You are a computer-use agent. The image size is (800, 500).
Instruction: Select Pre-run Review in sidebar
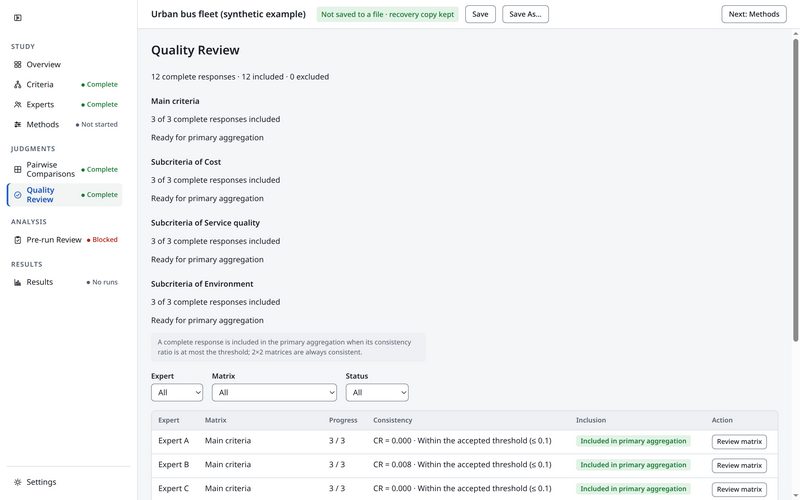point(65,240)
